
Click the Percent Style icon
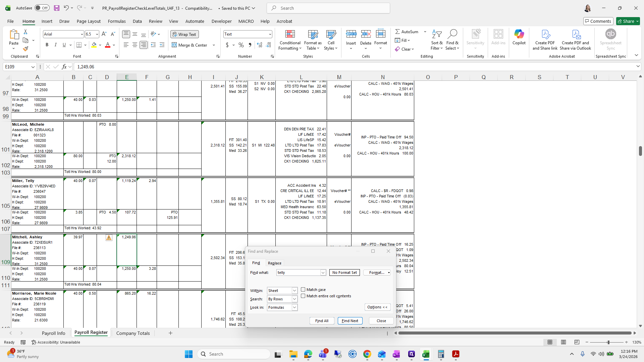pyautogui.click(x=241, y=45)
